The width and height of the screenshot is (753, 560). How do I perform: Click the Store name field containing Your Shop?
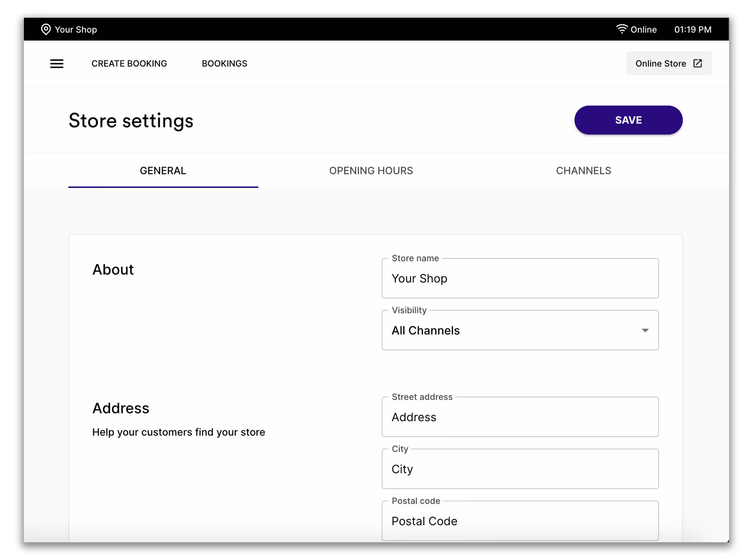(520, 278)
